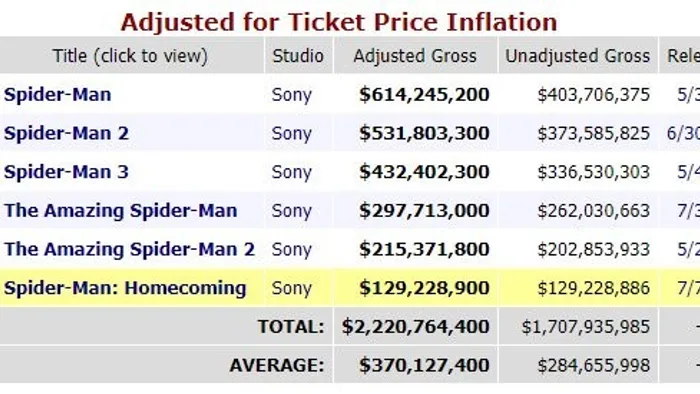Select the TOTAL adjusted gross $2,220,764,400

[416, 327]
